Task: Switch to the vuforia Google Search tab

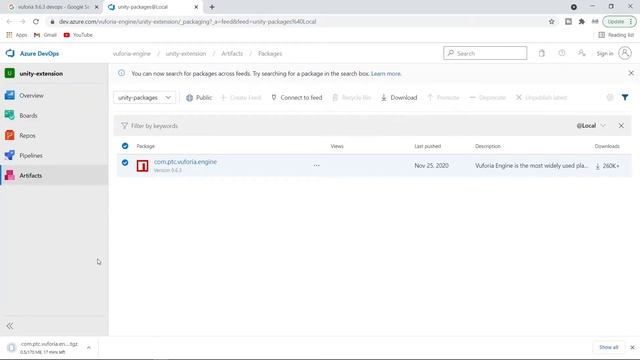Action: point(53,7)
